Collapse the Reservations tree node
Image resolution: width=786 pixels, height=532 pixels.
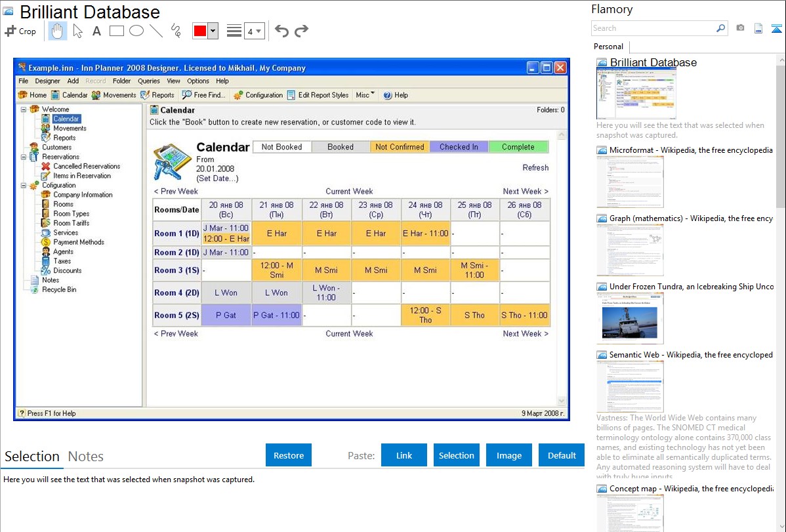pyautogui.click(x=24, y=157)
